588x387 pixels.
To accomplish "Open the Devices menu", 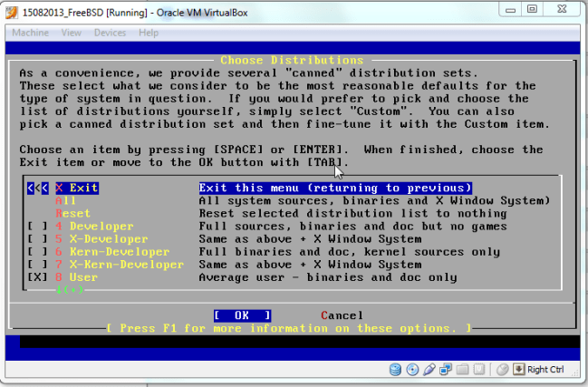I will [x=110, y=33].
